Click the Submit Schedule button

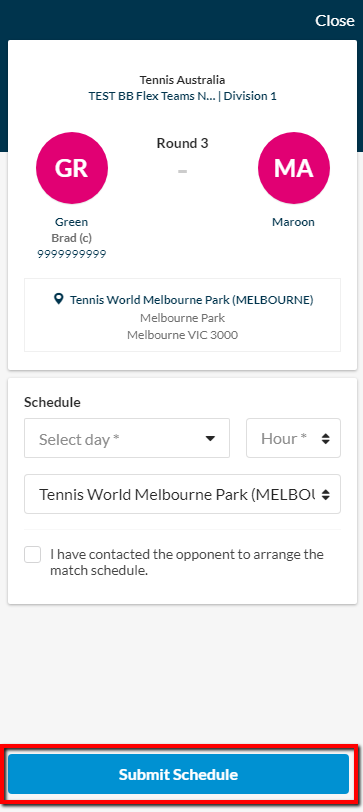point(179,774)
